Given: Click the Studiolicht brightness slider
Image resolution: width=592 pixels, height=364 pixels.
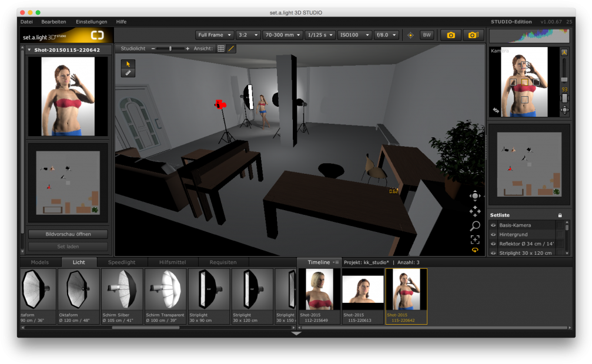Looking at the screenshot, I should 170,49.
